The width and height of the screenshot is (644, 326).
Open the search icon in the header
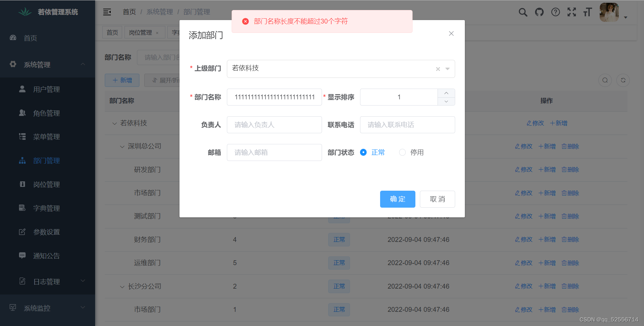click(523, 12)
